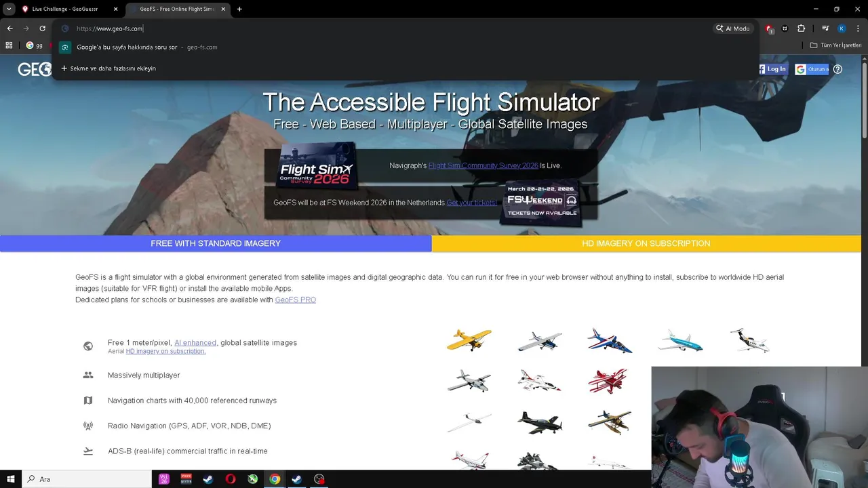Select the white glider aircraft icon
The width and height of the screenshot is (868, 488).
click(469, 422)
